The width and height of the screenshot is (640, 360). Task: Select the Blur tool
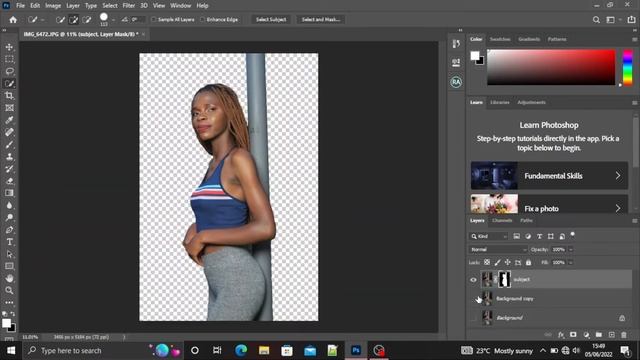(x=9, y=205)
